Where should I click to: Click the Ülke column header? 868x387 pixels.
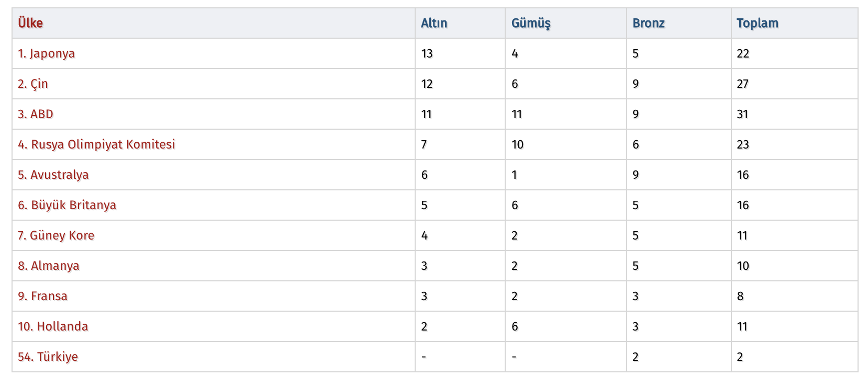(x=30, y=23)
